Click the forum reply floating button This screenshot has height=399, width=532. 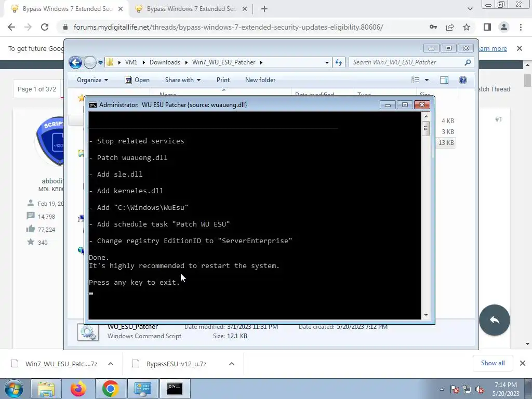[495, 320]
